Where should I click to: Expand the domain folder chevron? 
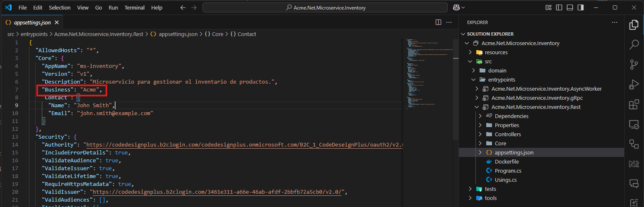pyautogui.click(x=473, y=70)
